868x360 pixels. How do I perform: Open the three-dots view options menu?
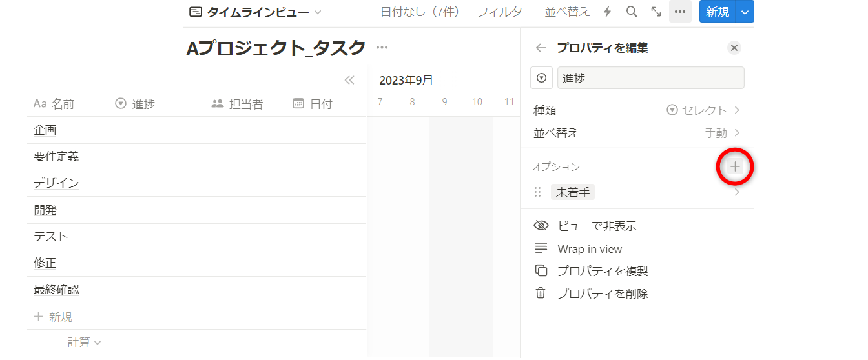pyautogui.click(x=680, y=12)
